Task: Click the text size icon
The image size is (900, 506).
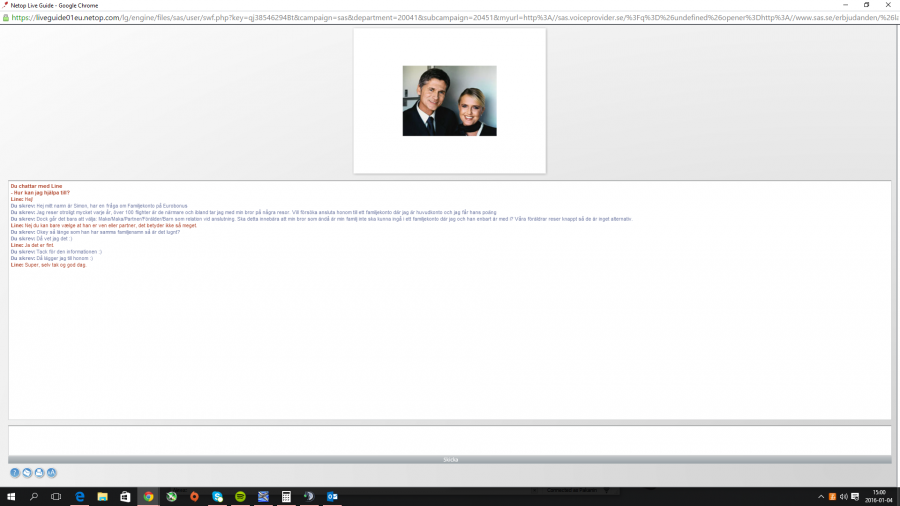Action: click(51, 472)
